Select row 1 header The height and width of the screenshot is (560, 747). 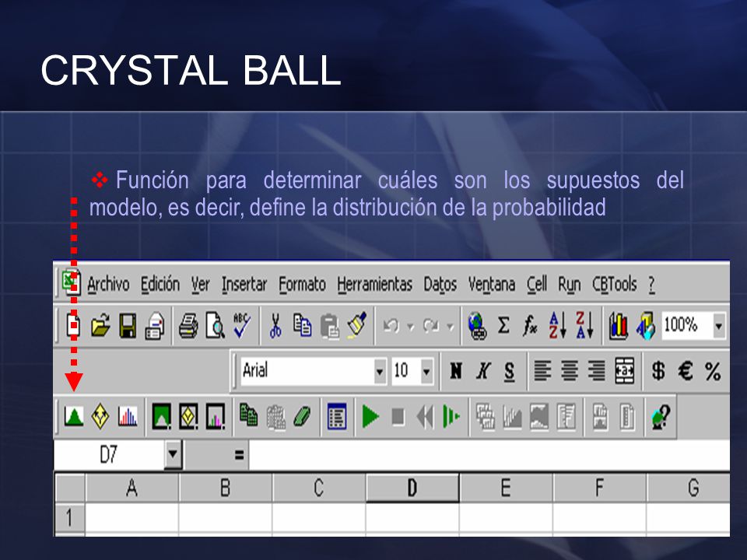(x=70, y=518)
